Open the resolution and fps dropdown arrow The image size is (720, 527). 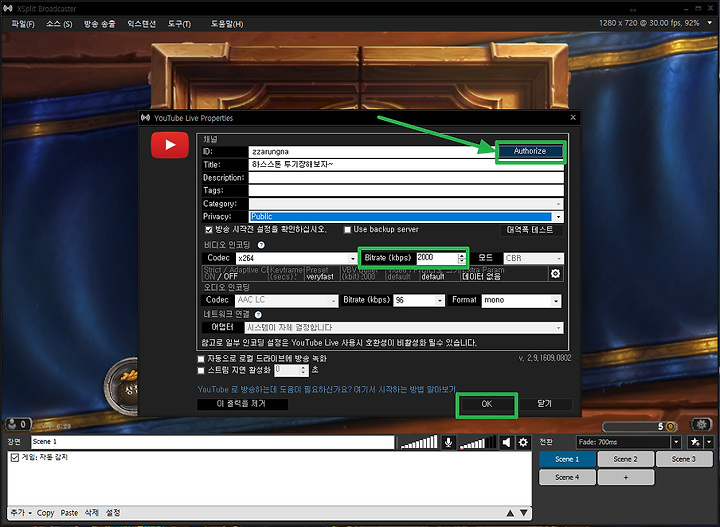pos(709,23)
